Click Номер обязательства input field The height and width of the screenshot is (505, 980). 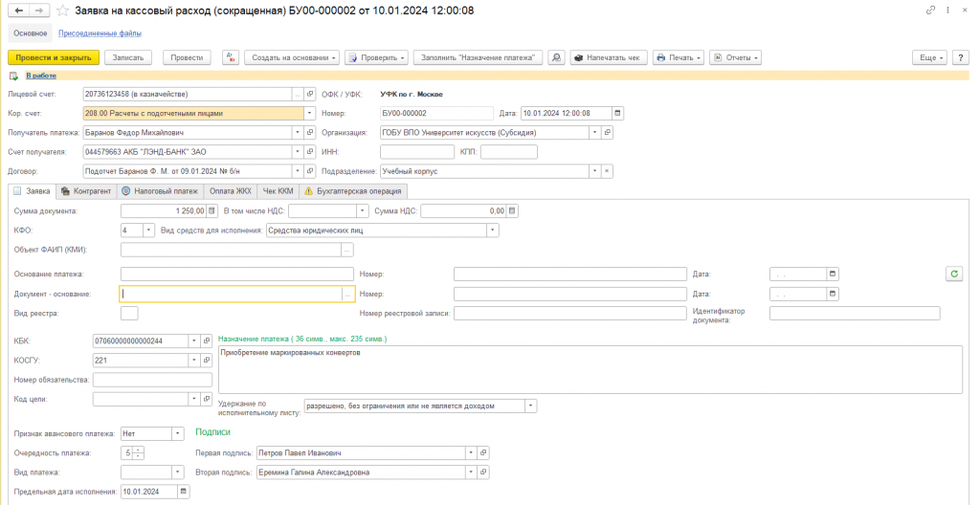[152, 380]
